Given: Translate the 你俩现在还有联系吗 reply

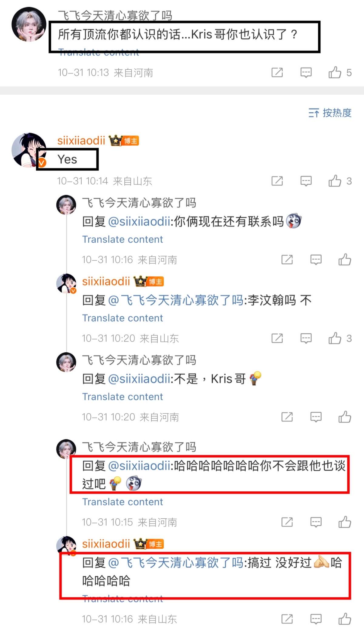Looking at the screenshot, I should coord(123,239).
